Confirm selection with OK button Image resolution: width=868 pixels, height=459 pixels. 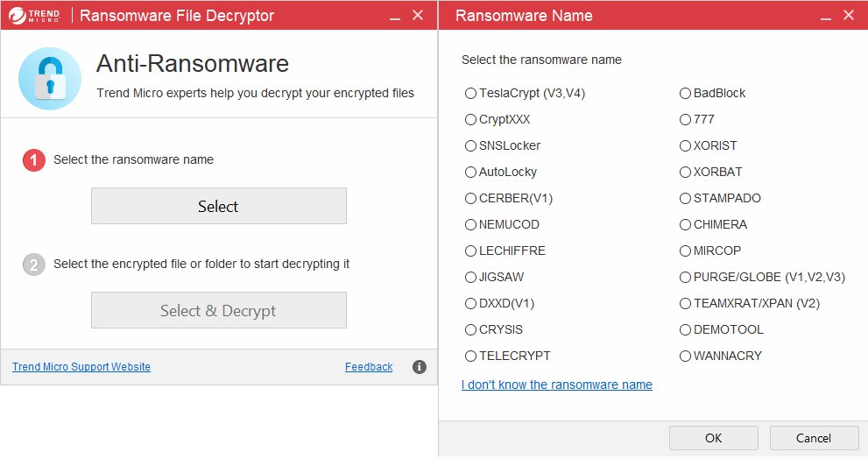coord(714,438)
